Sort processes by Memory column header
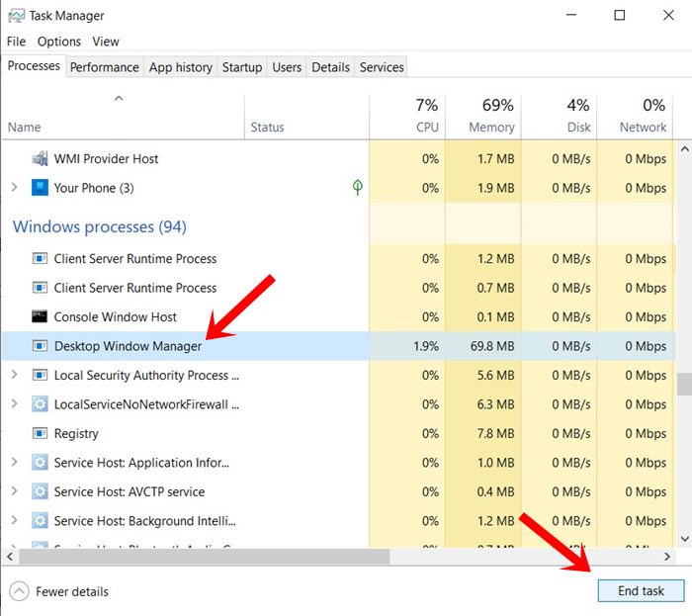 pyautogui.click(x=483, y=117)
